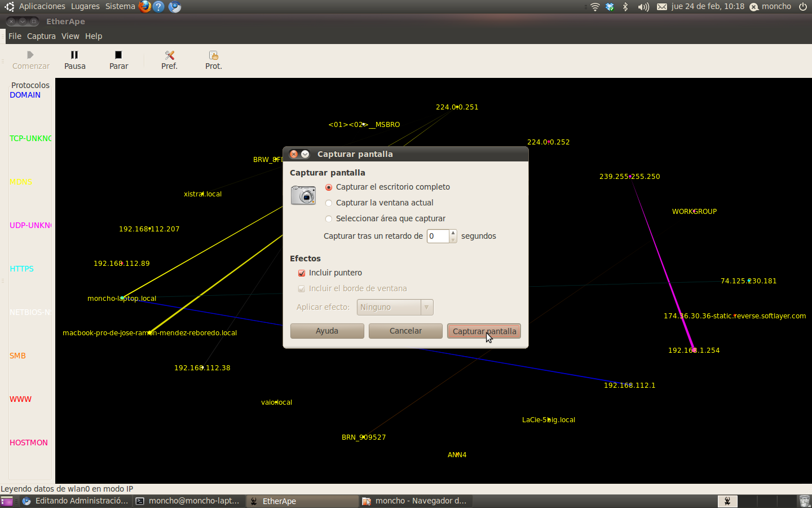Click MDNS protocol legend entry
This screenshot has height=508, width=812.
click(20, 182)
